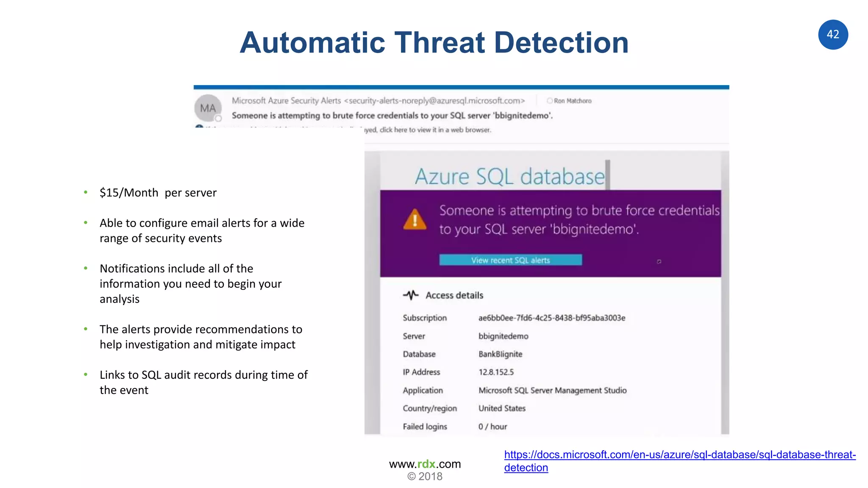The height and width of the screenshot is (488, 868).
Task: Click the Access details pulse icon
Action: (411, 295)
